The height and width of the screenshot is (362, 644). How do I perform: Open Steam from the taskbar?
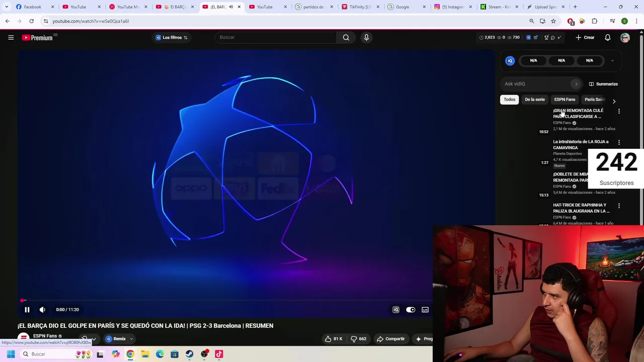[189, 354]
